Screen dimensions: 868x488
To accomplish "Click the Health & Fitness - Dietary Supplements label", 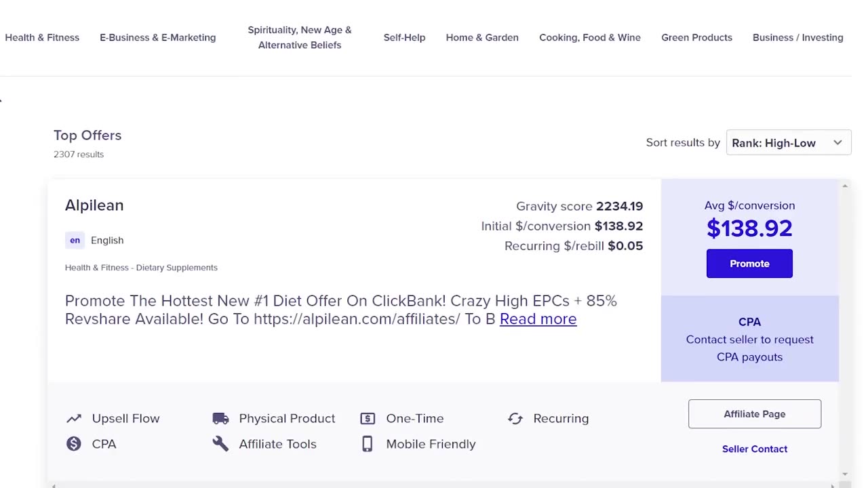I will pyautogui.click(x=141, y=268).
